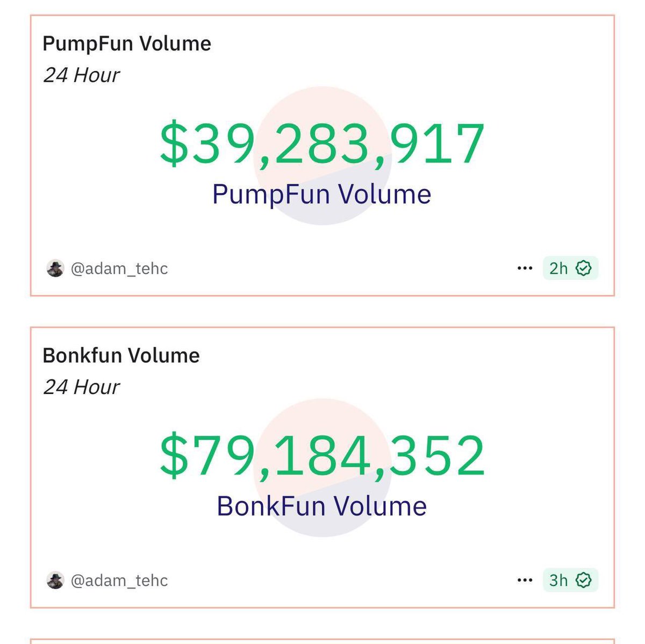Select the $79,184,352 counter value
Screen dimensions: 645x644
(x=322, y=456)
